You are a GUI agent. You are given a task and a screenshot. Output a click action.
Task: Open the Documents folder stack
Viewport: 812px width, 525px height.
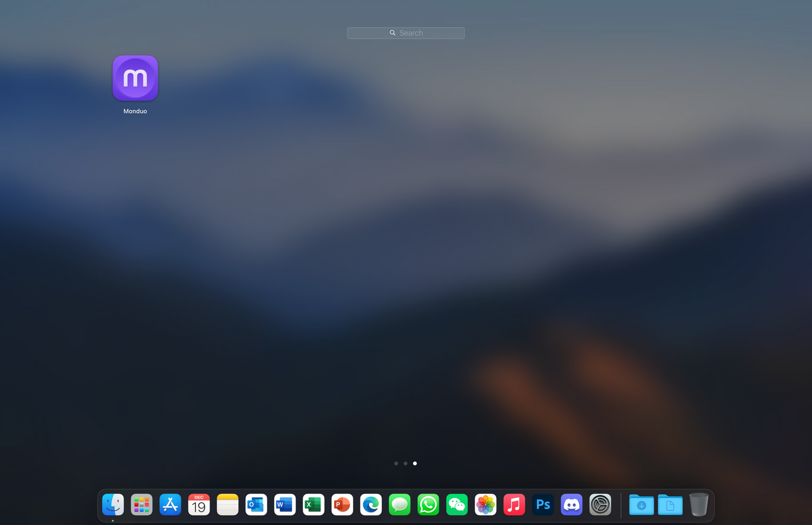[x=670, y=504]
